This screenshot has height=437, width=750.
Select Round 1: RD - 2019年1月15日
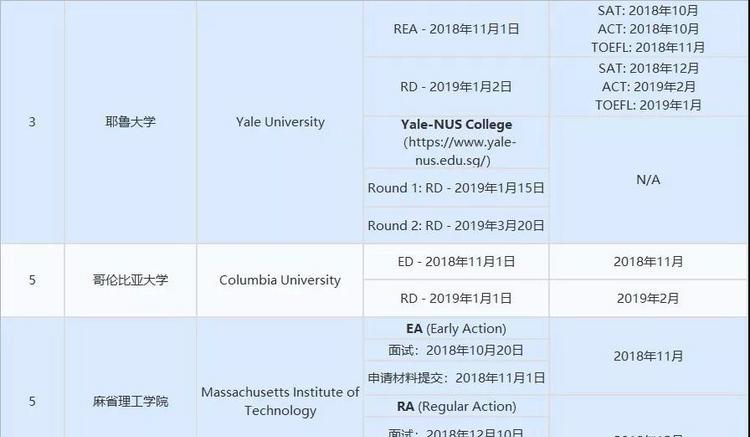[455, 188]
